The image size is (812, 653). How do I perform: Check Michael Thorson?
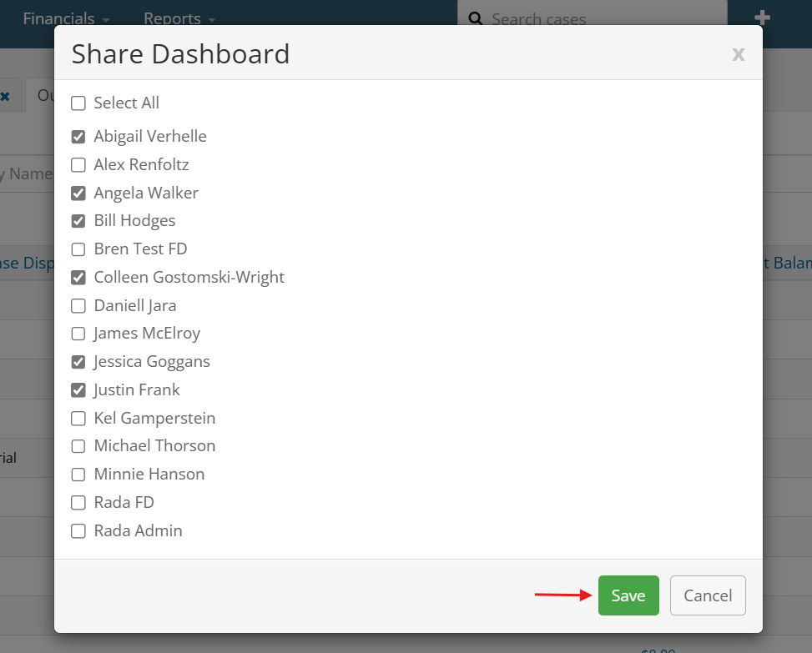pos(78,446)
